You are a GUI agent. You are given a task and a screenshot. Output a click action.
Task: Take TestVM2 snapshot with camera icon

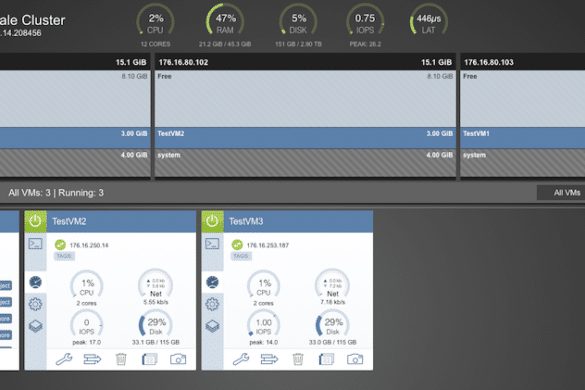point(178,359)
